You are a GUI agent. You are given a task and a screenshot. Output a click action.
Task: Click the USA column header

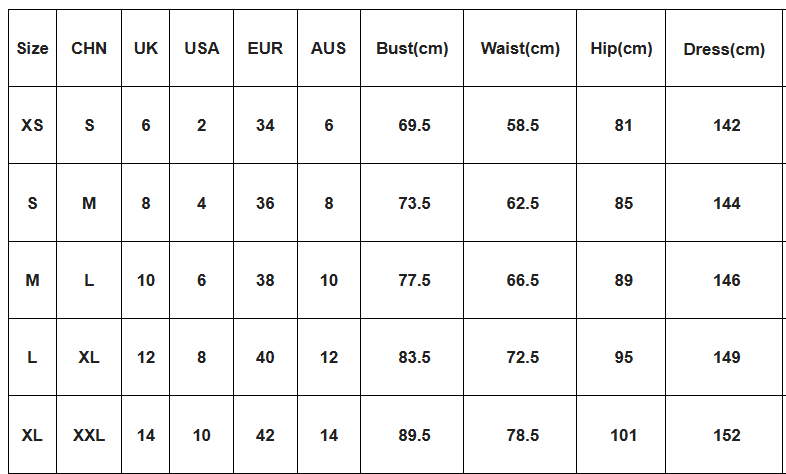pyautogui.click(x=202, y=48)
